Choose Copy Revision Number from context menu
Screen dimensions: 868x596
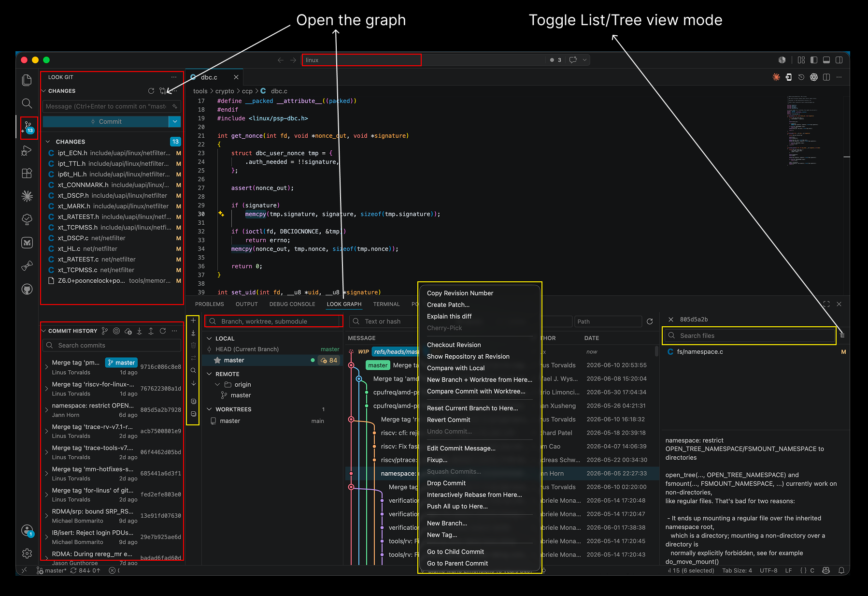pyautogui.click(x=460, y=293)
